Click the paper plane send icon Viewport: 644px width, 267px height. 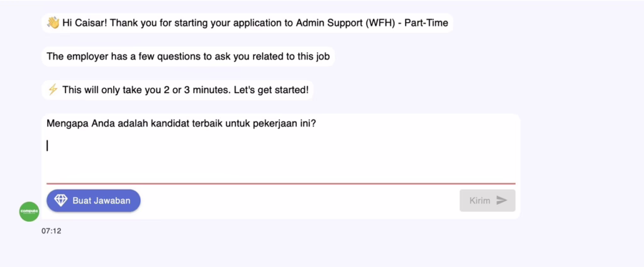[502, 201]
